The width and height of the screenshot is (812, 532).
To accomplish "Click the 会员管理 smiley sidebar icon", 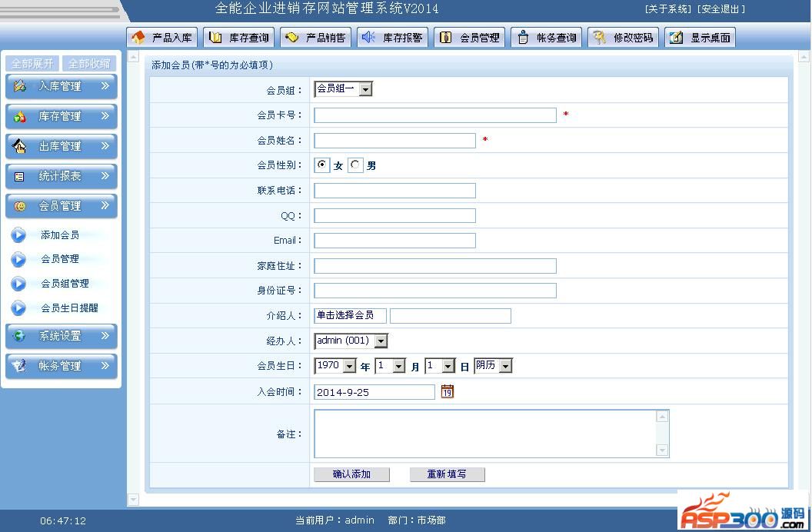I will [x=20, y=206].
